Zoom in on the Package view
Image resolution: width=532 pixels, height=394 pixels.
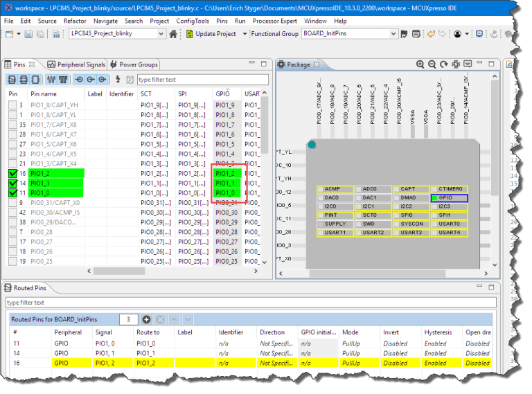click(x=420, y=64)
